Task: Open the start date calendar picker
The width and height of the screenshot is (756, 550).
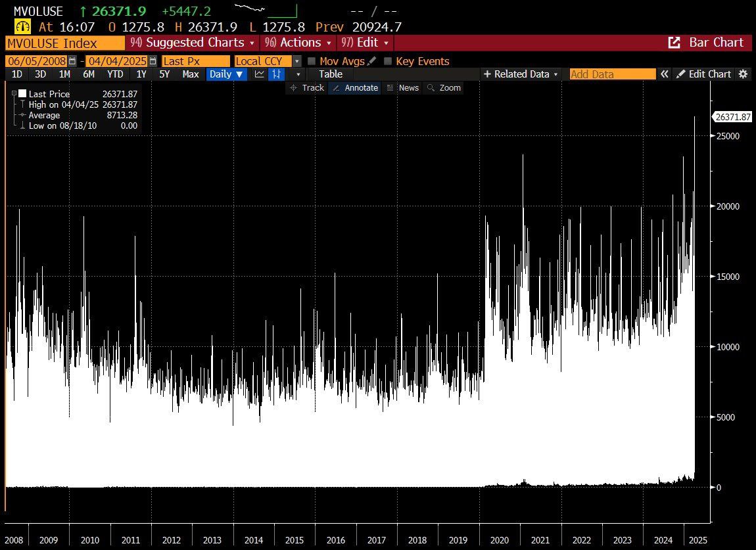Action: pos(72,61)
